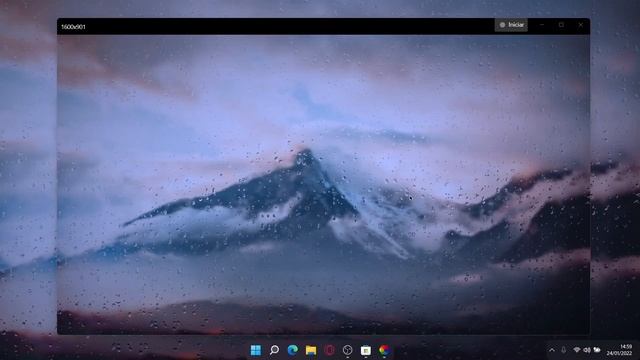Expand hidden system tray icons
640x360 pixels.
(x=552, y=350)
